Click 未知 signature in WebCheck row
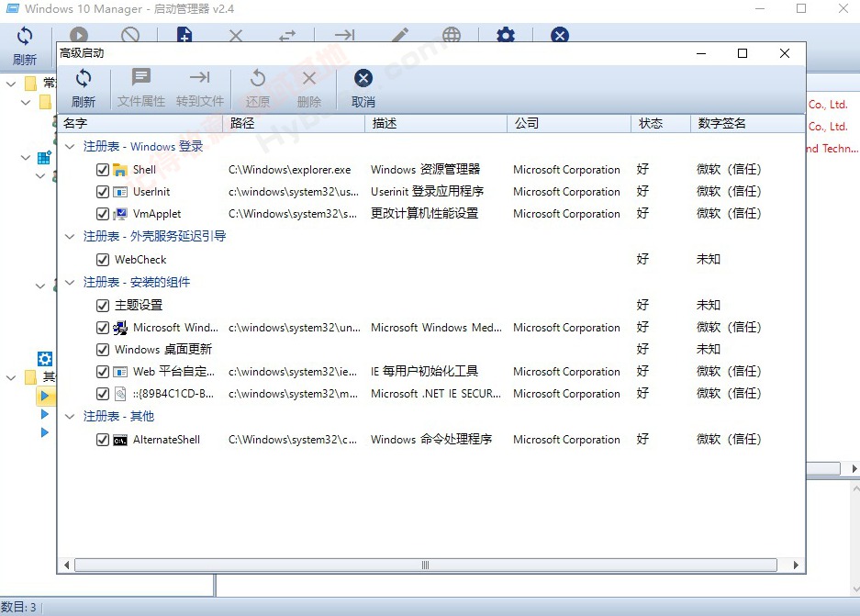This screenshot has width=860, height=616. pyautogui.click(x=708, y=259)
